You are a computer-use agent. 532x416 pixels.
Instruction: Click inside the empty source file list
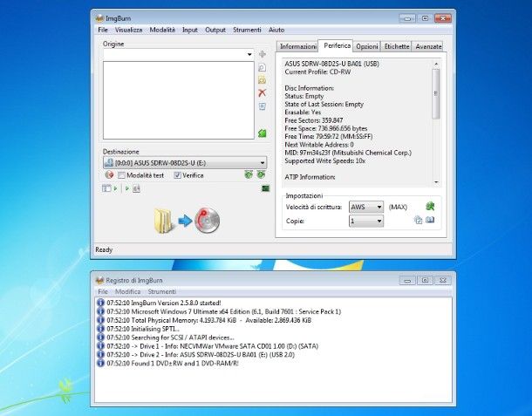[x=179, y=100]
